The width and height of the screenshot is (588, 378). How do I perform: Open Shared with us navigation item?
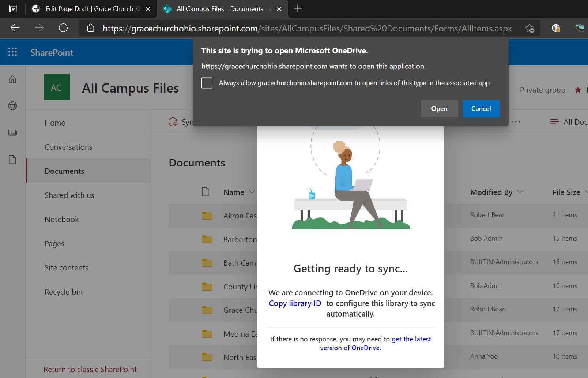[x=69, y=195]
